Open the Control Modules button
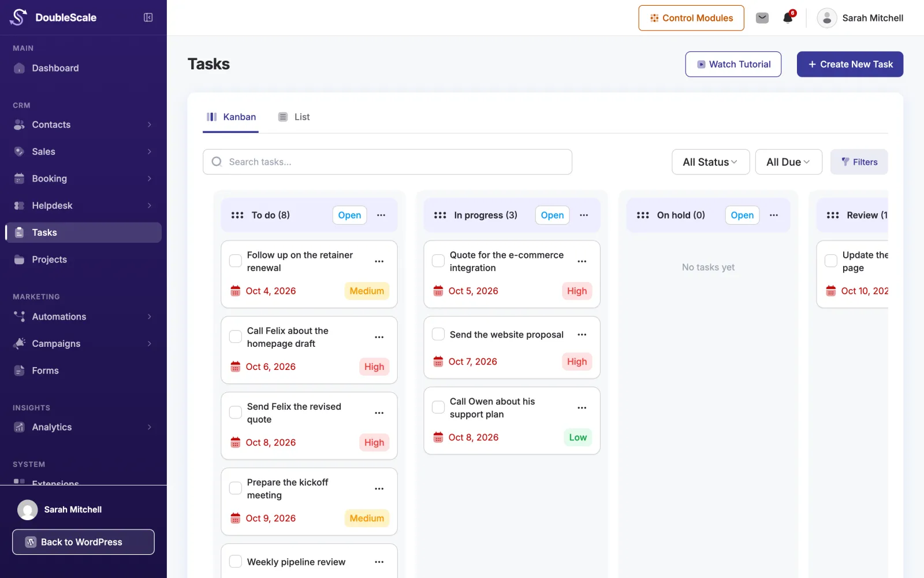Screen dimensions: 924x578 [691, 18]
